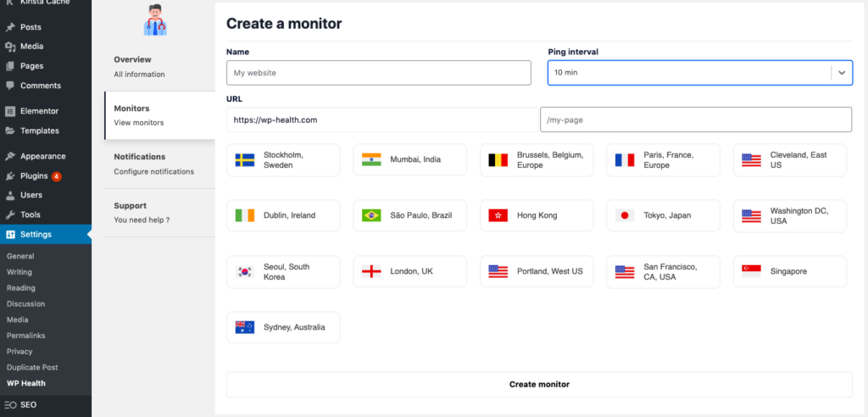Screen dimensions: 868x417
Task: Click the Belgium flag icon
Action: (498, 160)
